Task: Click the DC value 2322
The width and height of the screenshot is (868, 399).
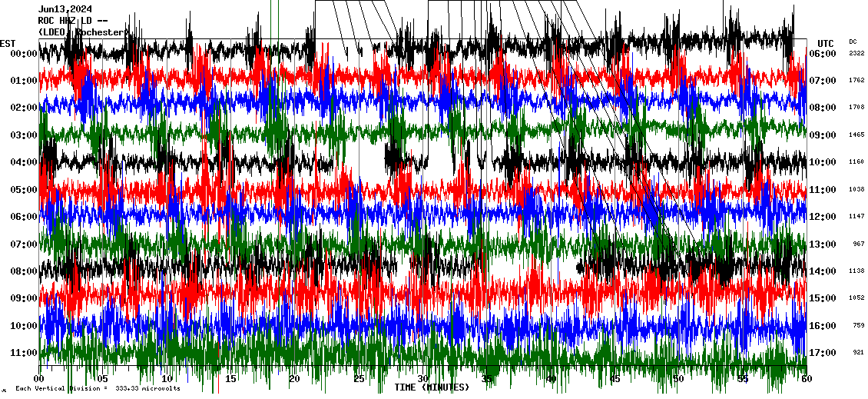Action: click(856, 54)
